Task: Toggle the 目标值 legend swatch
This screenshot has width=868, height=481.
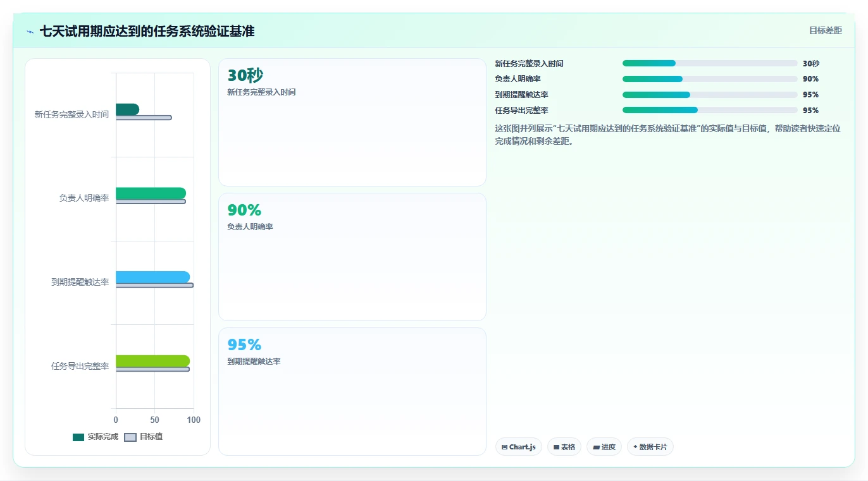Action: pos(130,437)
